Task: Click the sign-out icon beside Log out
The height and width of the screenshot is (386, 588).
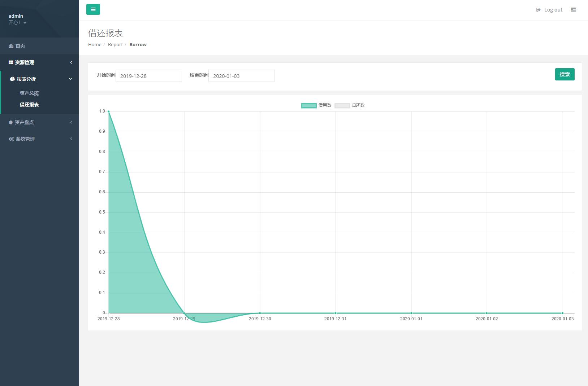Action: (538, 10)
